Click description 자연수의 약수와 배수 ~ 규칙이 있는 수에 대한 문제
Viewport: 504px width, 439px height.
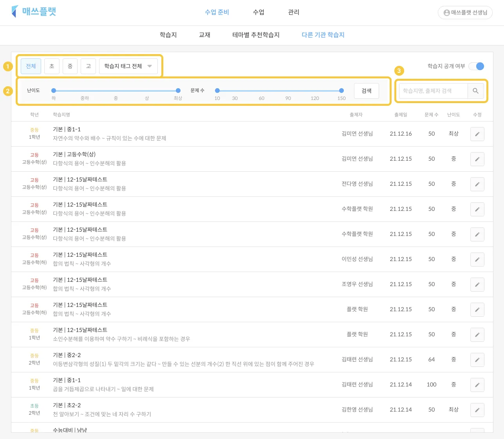(110, 138)
